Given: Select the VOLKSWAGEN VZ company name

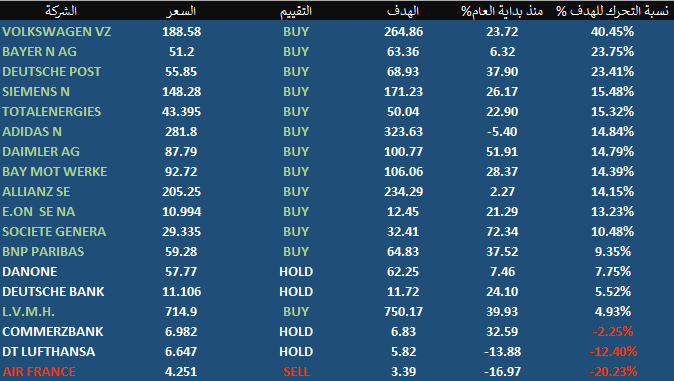Looking at the screenshot, I should (x=56, y=31).
